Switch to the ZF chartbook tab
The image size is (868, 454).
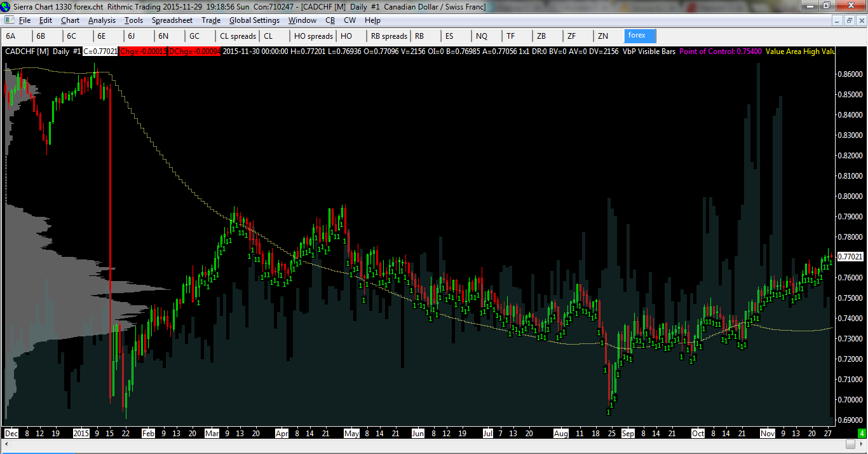(x=579, y=36)
